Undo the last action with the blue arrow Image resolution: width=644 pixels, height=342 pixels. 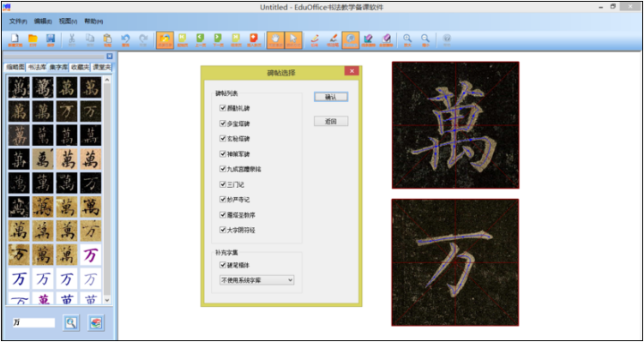click(x=126, y=40)
